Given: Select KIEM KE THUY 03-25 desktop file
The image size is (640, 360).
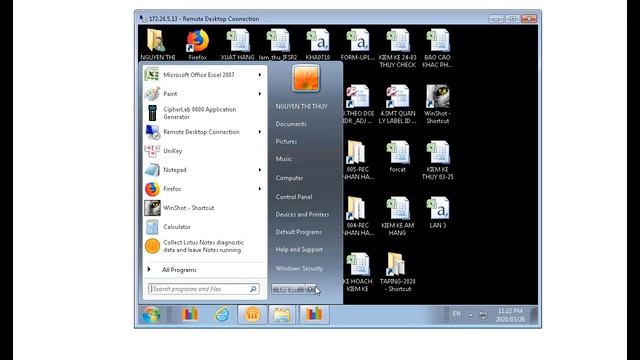Looking at the screenshot, I should tap(438, 160).
